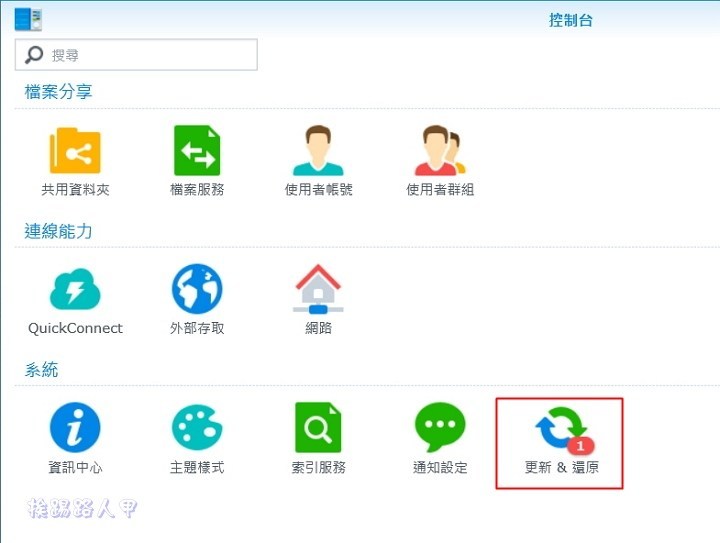720x543 pixels.
Task: Click the 連線能力 section heading
Action: [58, 231]
